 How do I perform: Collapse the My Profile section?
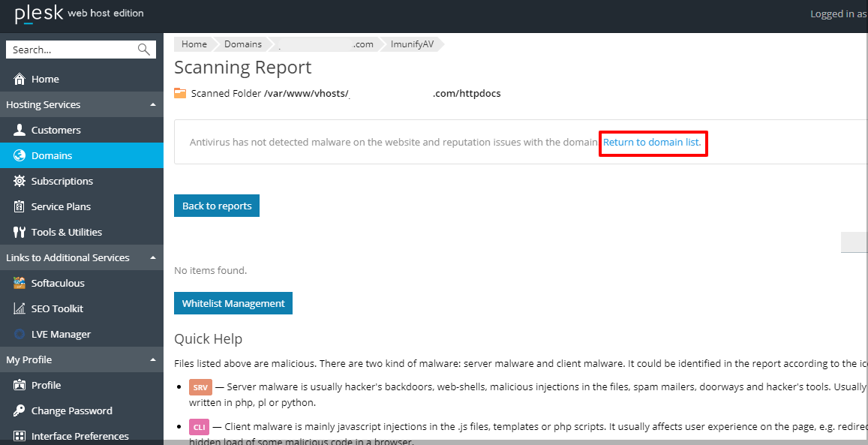pyautogui.click(x=153, y=359)
